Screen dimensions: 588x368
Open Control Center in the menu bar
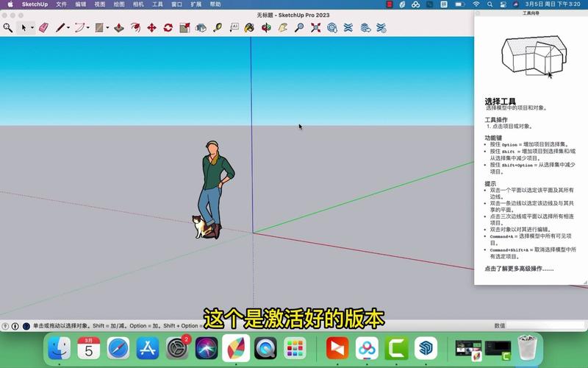coord(503,4)
